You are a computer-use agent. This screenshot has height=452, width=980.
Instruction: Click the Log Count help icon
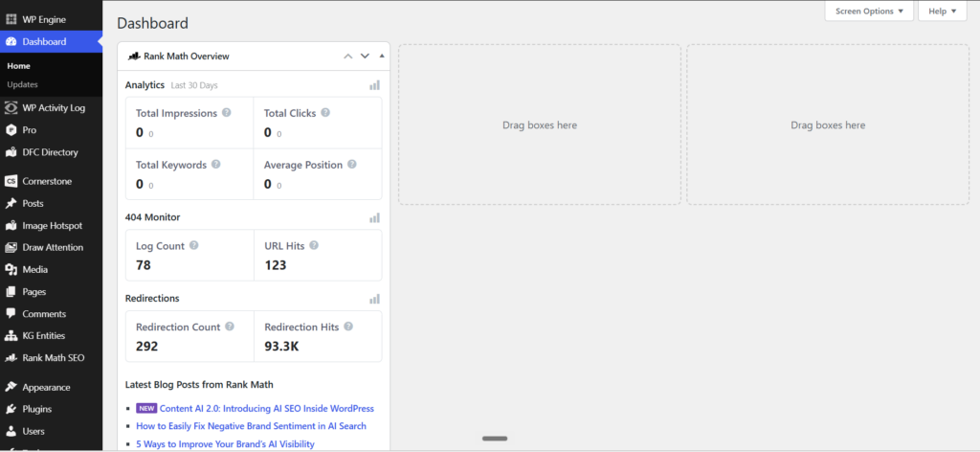[193, 246]
